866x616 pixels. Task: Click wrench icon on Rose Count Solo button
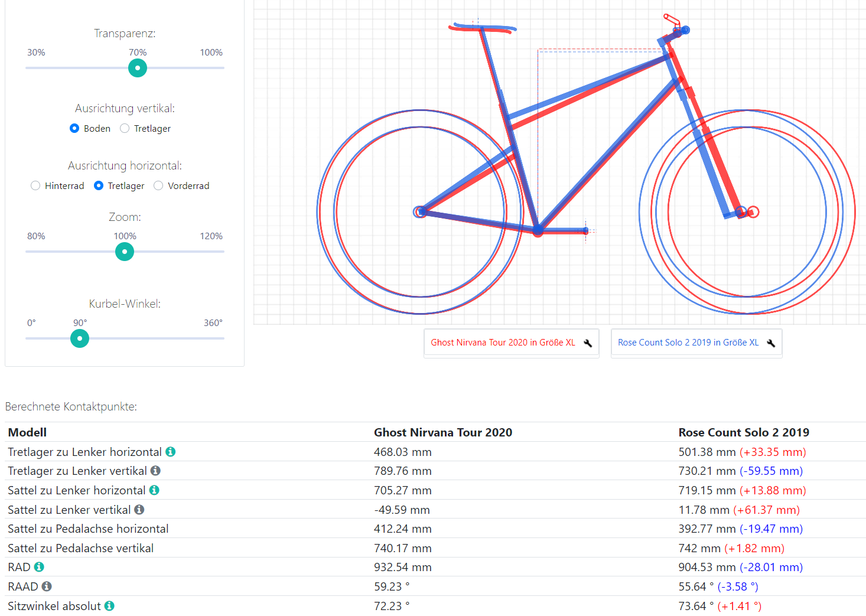771,343
